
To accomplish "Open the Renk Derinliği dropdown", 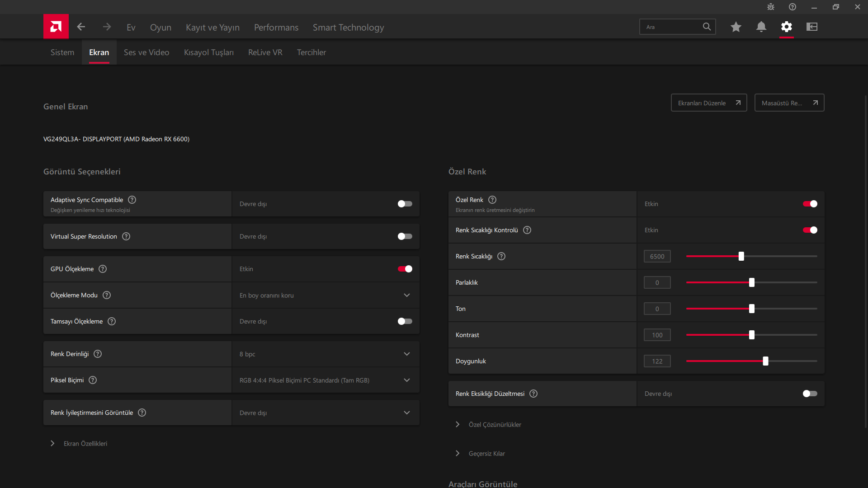I will [325, 354].
